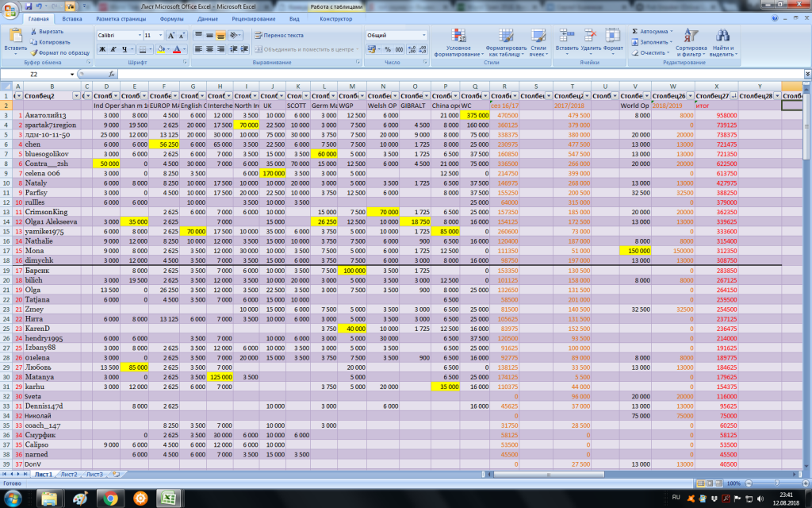812x508 pixels.
Task: Click the Bold (Ж) formatting button
Action: [x=102, y=49]
